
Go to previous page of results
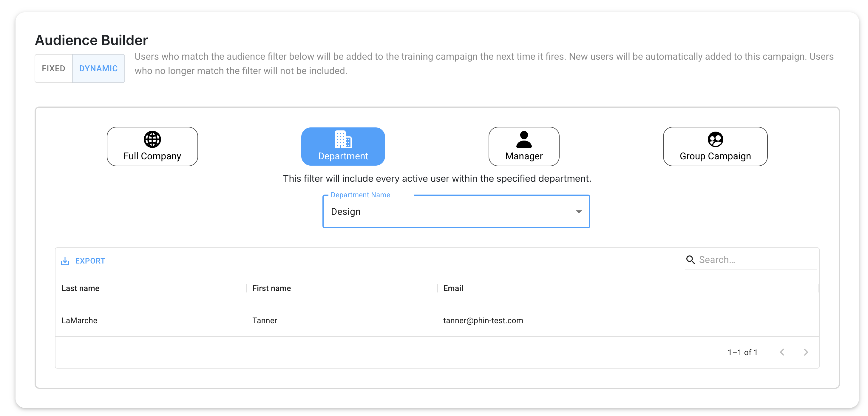[x=782, y=352]
